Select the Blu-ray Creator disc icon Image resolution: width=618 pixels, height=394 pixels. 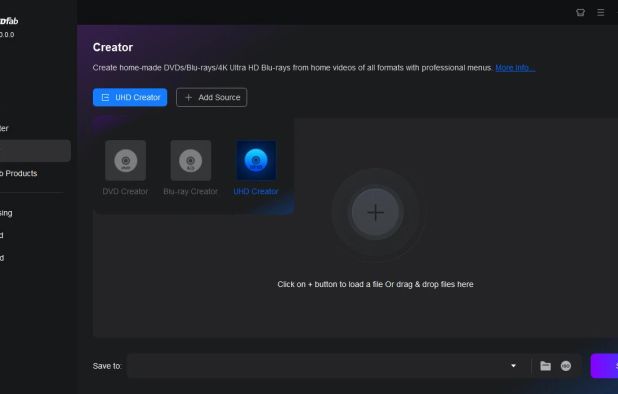tap(191, 160)
